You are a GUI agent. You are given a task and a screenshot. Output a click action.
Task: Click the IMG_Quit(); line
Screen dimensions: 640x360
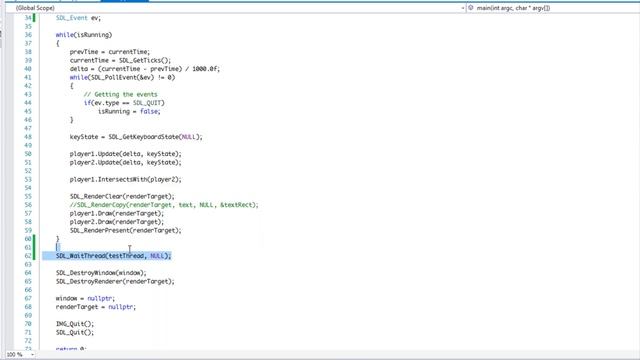(x=75, y=324)
